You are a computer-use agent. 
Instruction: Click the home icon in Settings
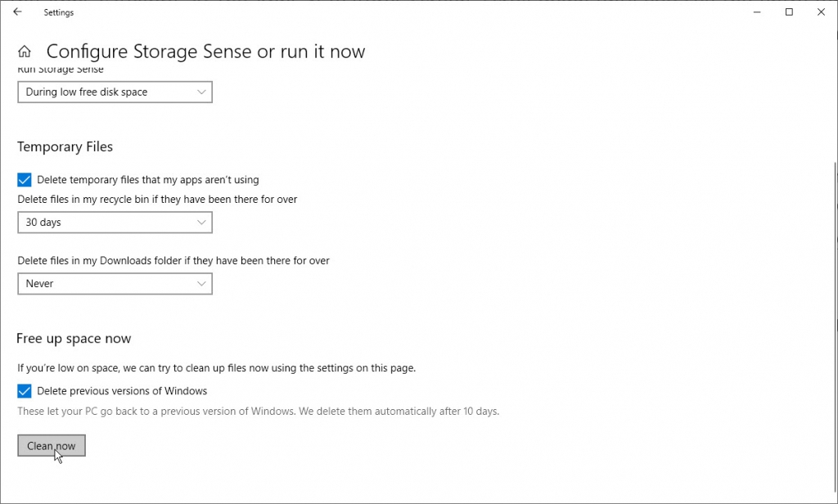[x=24, y=51]
